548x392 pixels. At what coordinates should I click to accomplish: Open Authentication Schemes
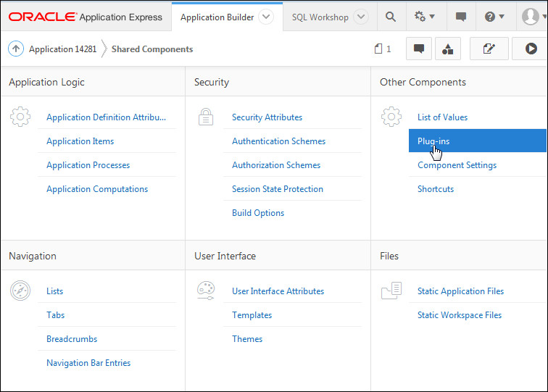pos(278,141)
